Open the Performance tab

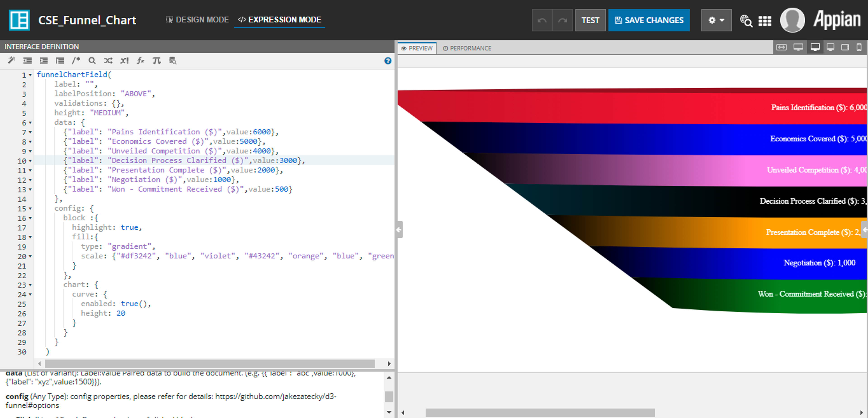coord(467,48)
